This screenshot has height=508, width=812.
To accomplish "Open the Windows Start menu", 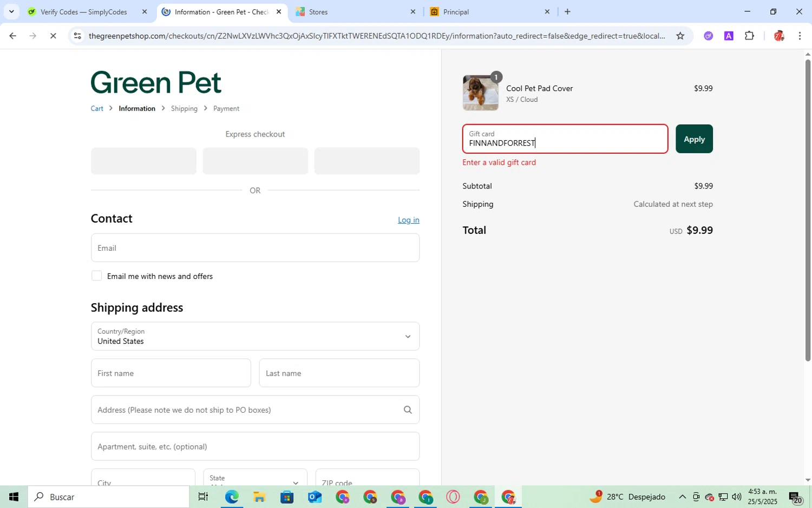I will click(x=14, y=497).
